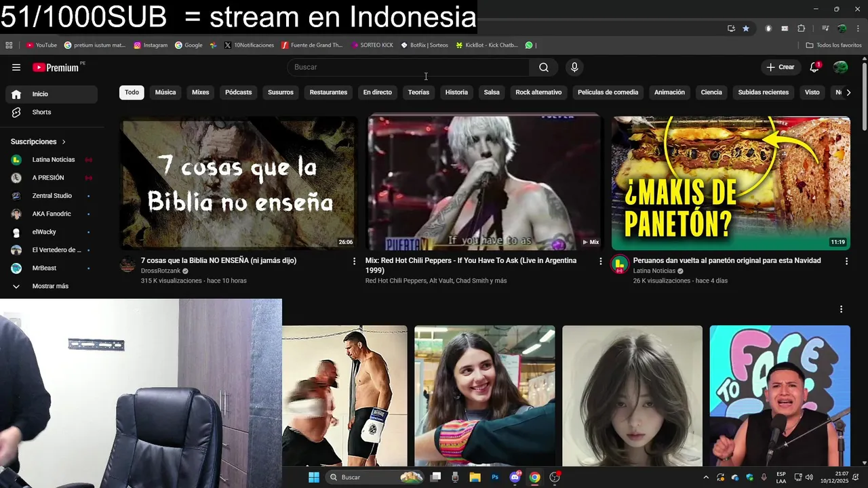Select the Todo filter chip
Viewport: 868px width, 488px height.
pos(132,92)
